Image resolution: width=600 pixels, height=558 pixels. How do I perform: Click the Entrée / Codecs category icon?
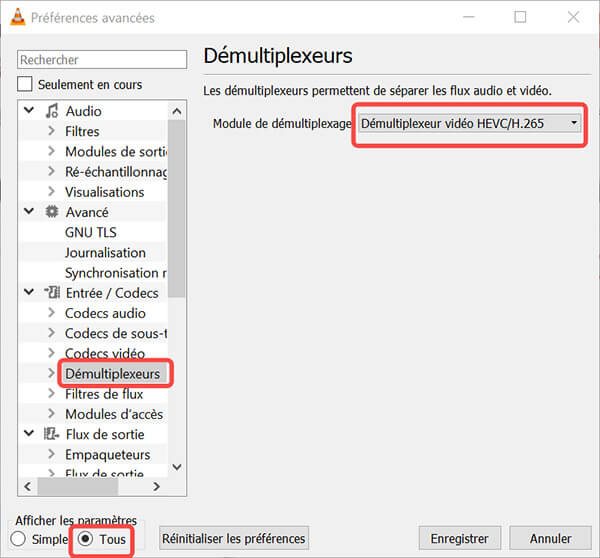(52, 293)
